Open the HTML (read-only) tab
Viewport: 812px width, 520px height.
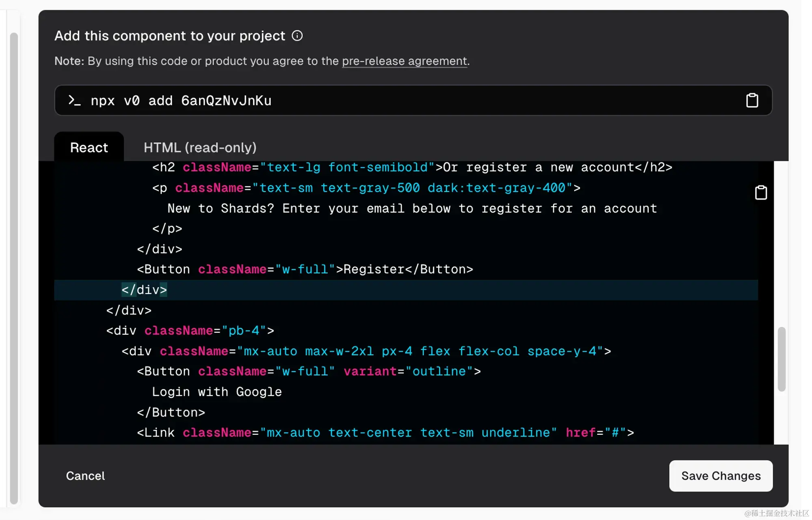200,147
